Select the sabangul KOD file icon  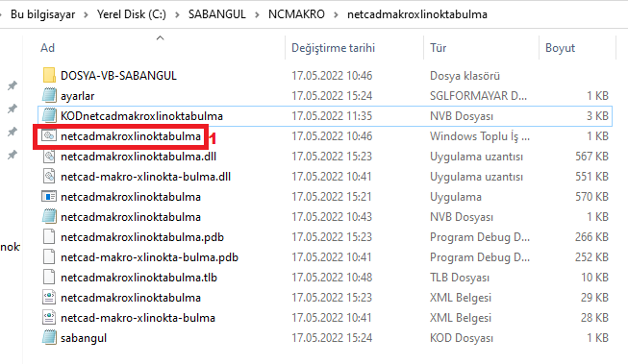coord(49,338)
